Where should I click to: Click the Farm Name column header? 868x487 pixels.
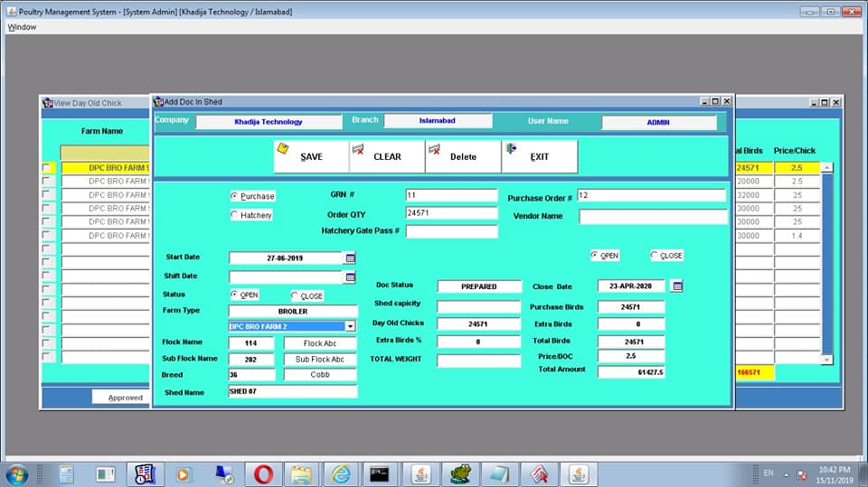click(x=102, y=131)
